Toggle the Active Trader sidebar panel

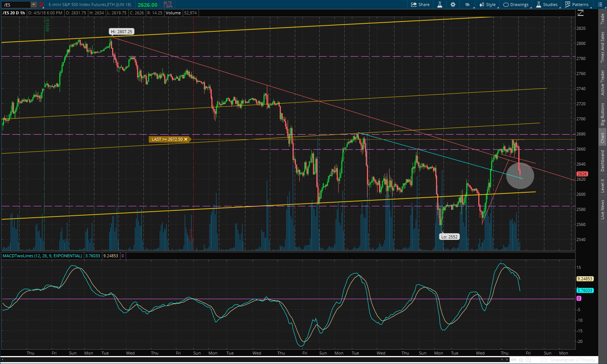point(602,83)
